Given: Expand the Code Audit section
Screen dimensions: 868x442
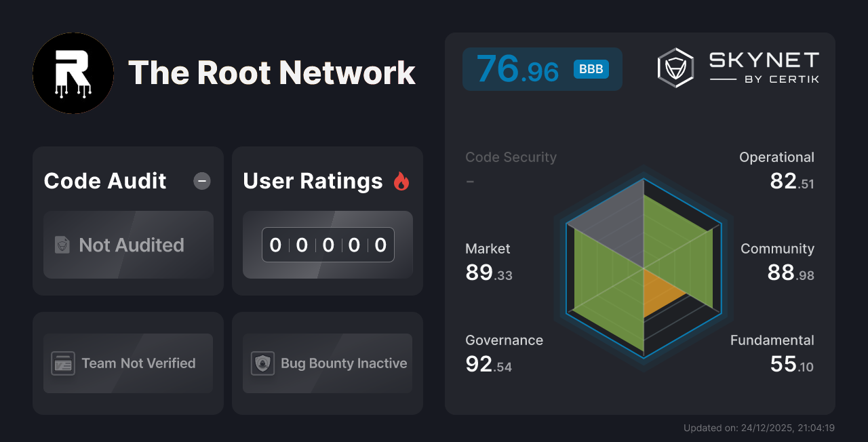Looking at the screenshot, I should (x=104, y=181).
